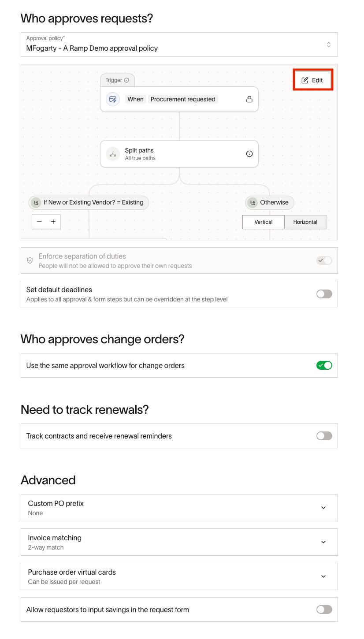Image resolution: width=364 pixels, height=639 pixels.
Task: Click the lock icon on Procurement requested
Action: pyautogui.click(x=249, y=99)
